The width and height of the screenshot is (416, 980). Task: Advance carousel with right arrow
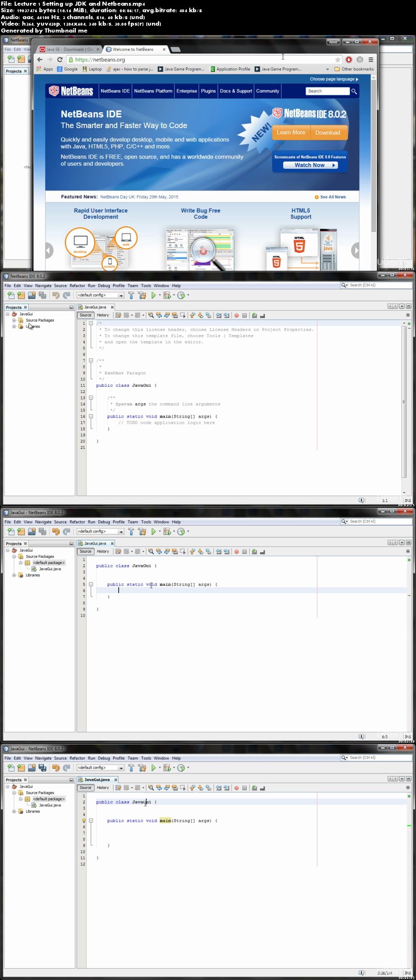click(355, 250)
